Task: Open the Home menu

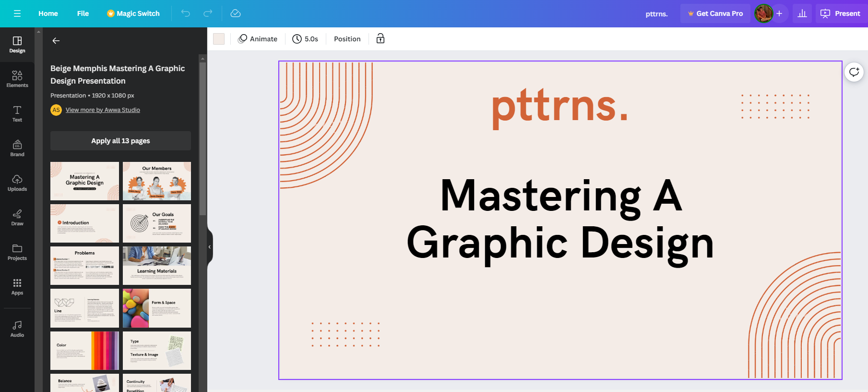Action: (x=48, y=13)
